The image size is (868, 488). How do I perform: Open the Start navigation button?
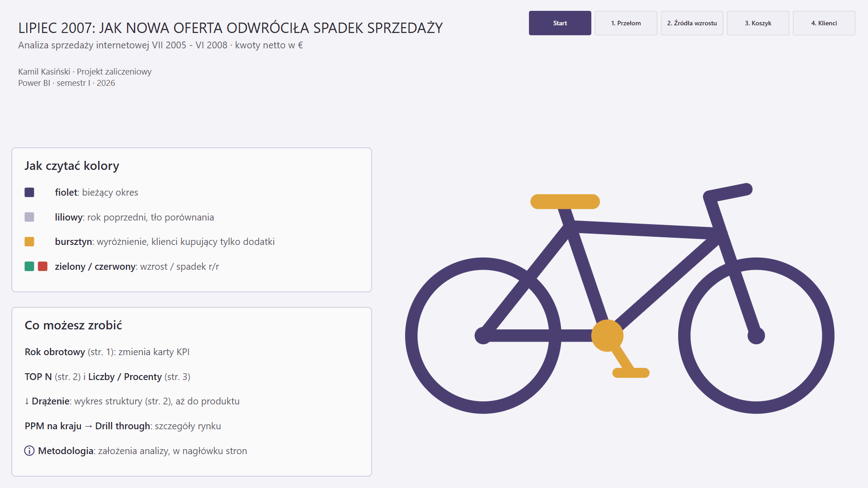pyautogui.click(x=560, y=23)
